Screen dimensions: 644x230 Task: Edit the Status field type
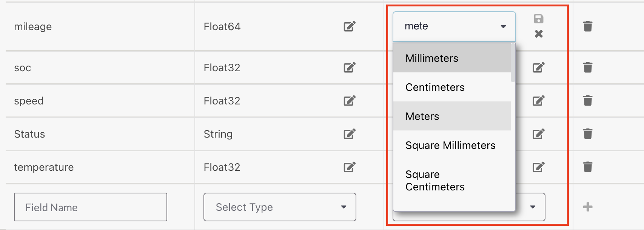(x=350, y=134)
